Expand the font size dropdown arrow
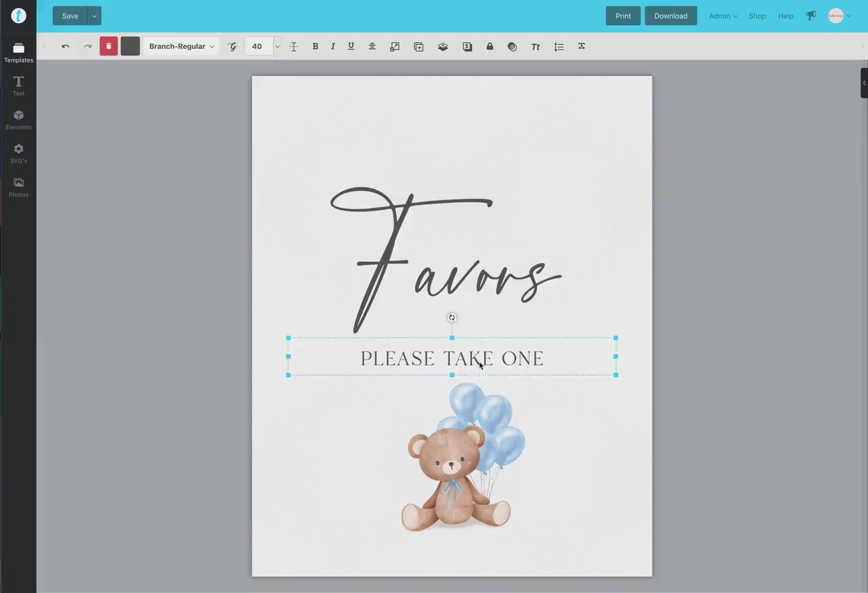 pyautogui.click(x=277, y=46)
